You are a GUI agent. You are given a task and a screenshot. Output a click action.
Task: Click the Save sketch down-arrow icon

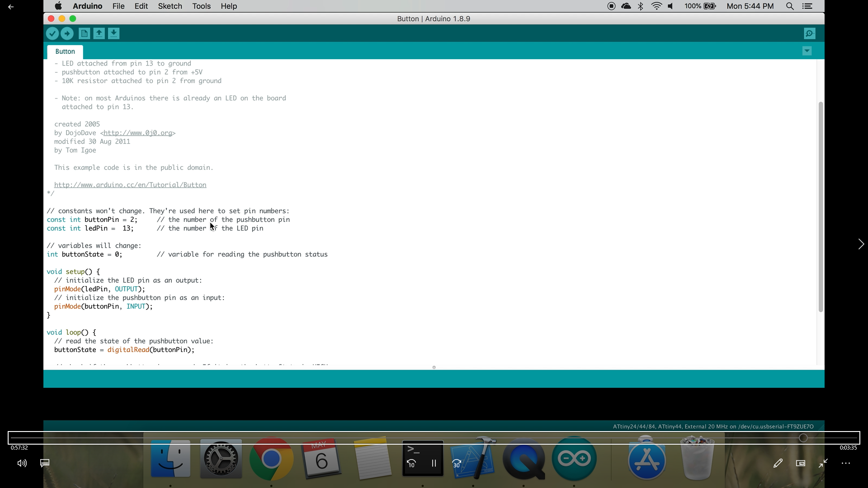coord(114,33)
